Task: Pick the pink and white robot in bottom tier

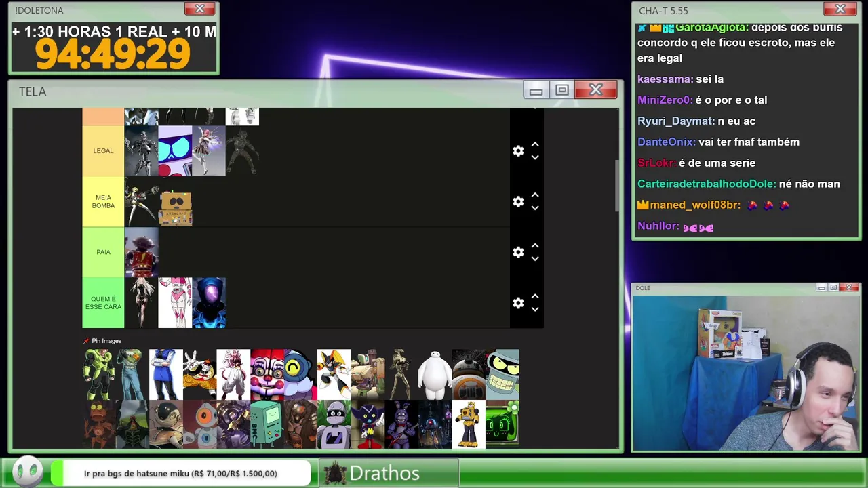Action: coord(175,303)
